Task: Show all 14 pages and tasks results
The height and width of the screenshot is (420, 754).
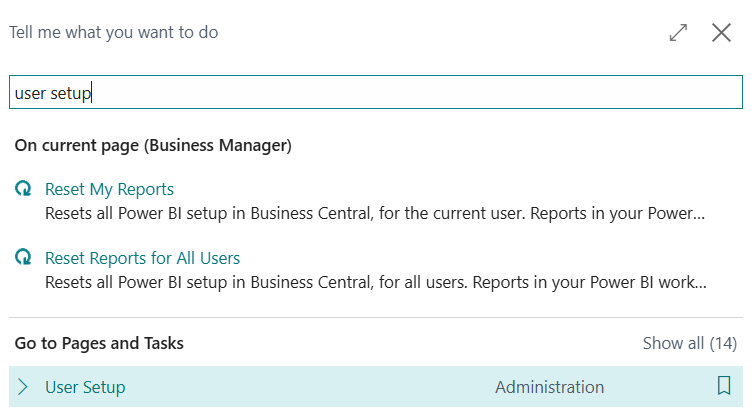Action: coord(689,343)
